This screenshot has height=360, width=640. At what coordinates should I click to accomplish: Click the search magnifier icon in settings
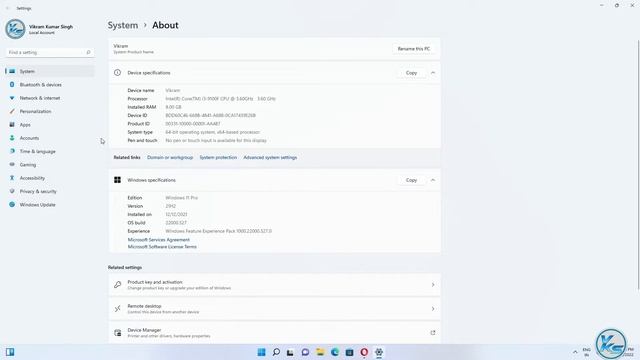pyautogui.click(x=88, y=52)
